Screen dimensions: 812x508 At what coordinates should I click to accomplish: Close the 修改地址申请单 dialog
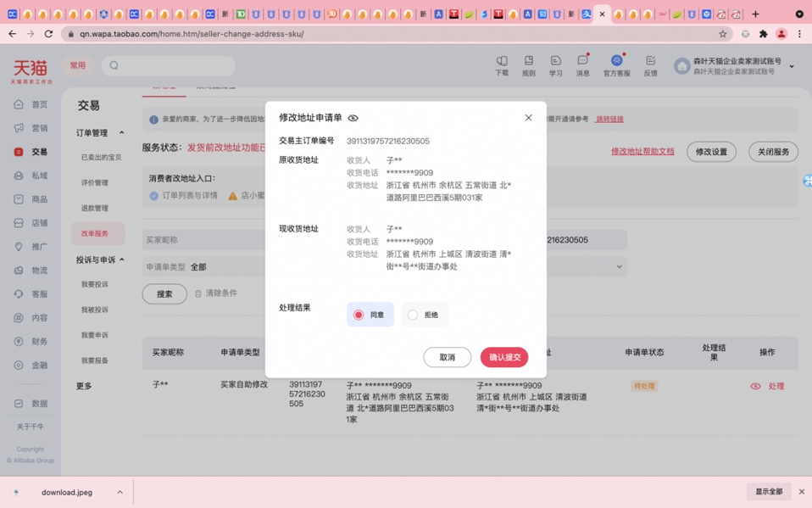528,118
